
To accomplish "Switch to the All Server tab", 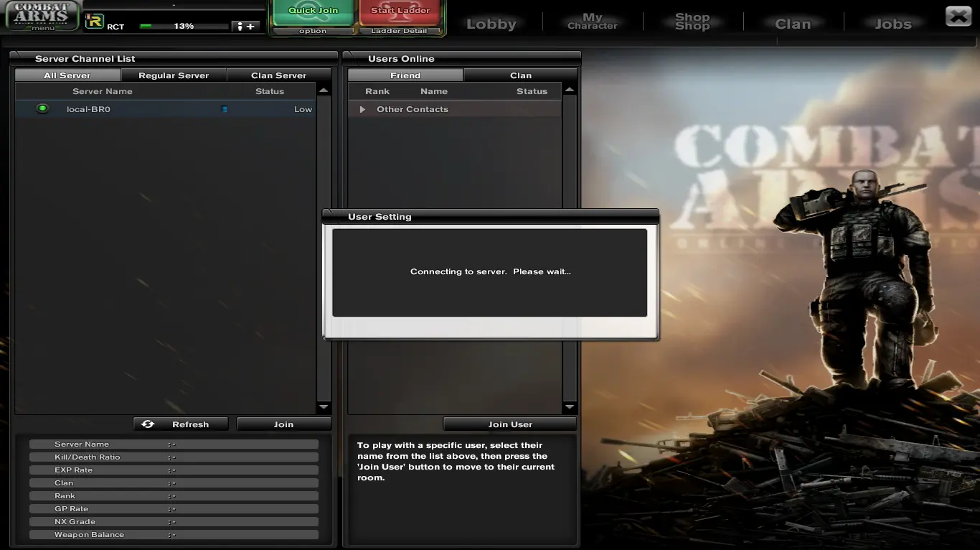I will click(x=67, y=75).
